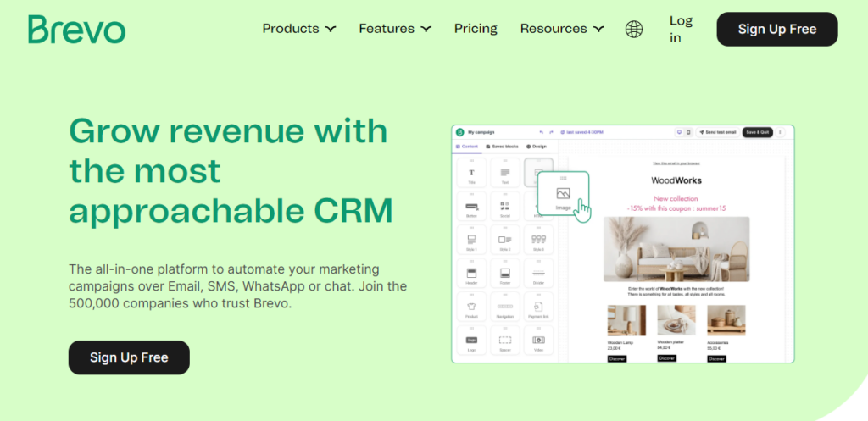Select the Product block icon
Viewport: 868px width, 421px height.
(x=471, y=307)
